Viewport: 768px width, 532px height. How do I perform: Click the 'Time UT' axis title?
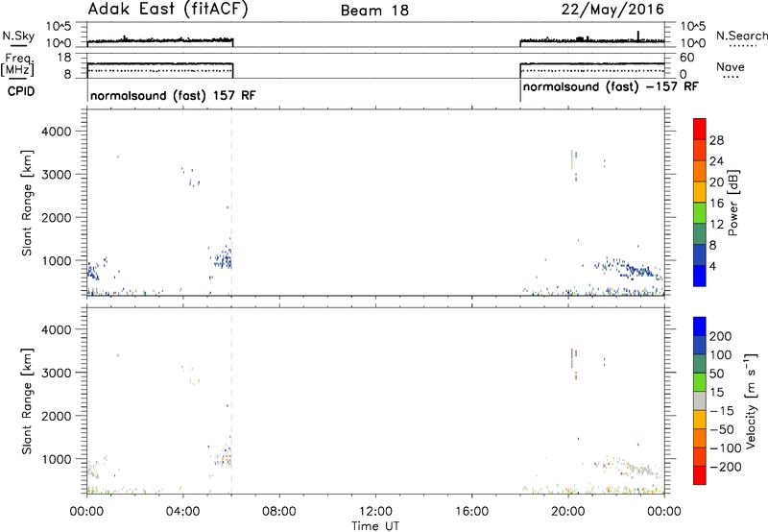(x=375, y=524)
